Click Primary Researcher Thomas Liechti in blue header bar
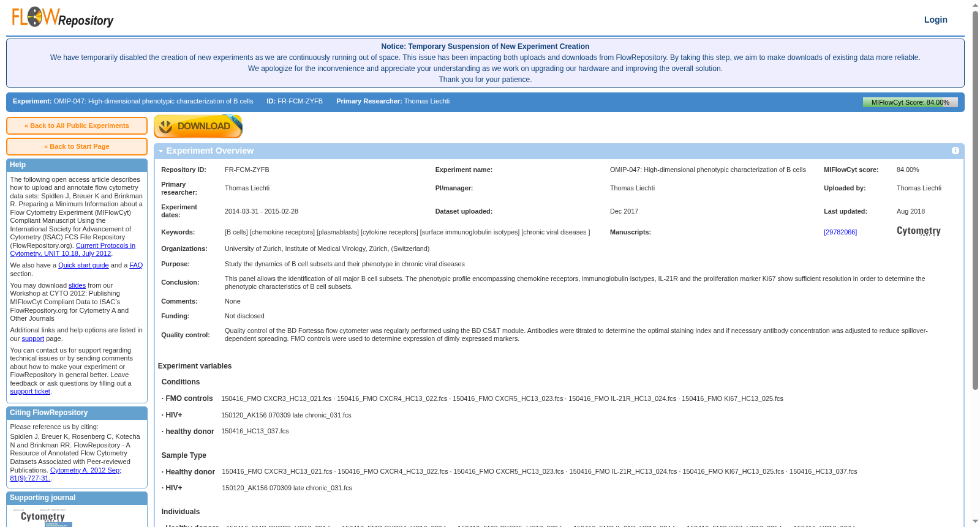The image size is (980, 527). point(393,101)
